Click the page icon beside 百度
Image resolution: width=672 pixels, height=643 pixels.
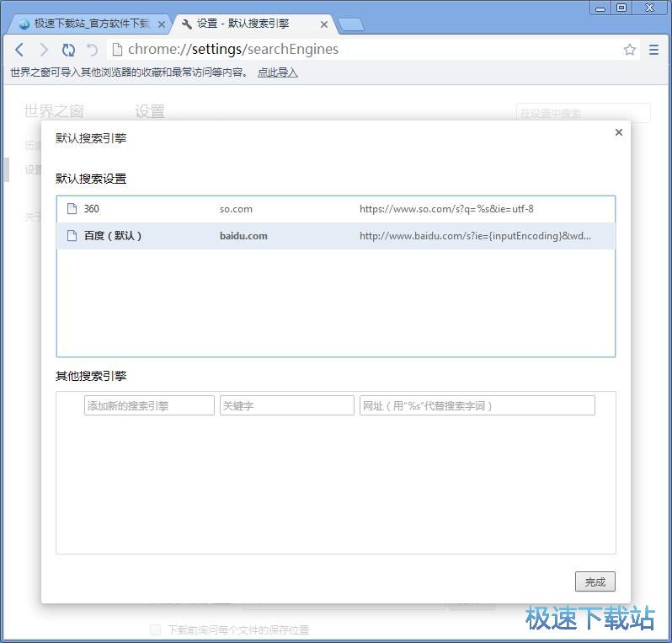click(x=72, y=235)
